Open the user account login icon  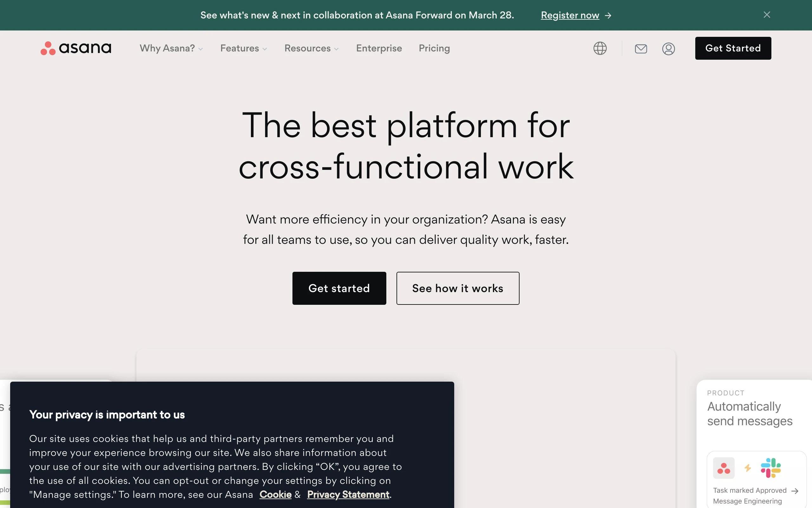(668, 49)
